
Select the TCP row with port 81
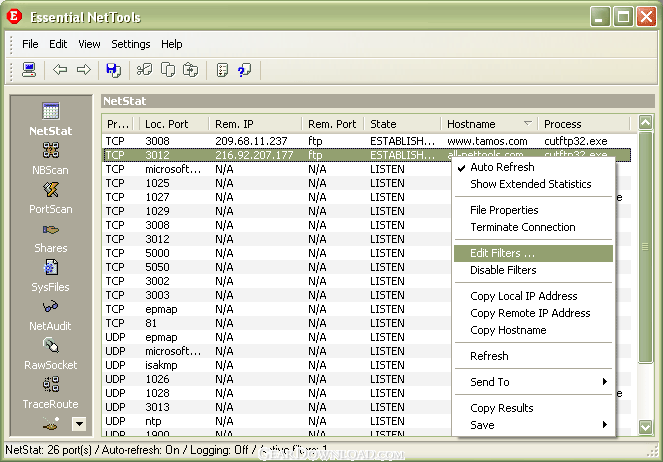click(x=277, y=323)
